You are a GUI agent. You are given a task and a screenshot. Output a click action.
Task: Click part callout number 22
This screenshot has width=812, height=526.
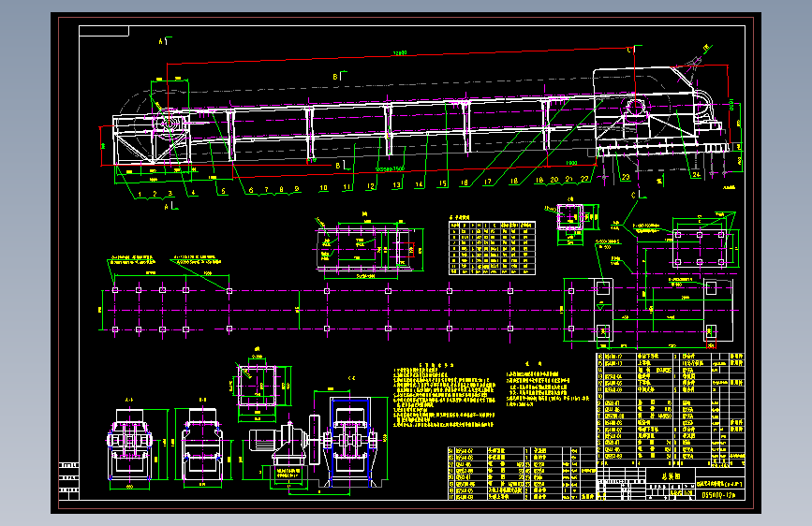(584, 179)
